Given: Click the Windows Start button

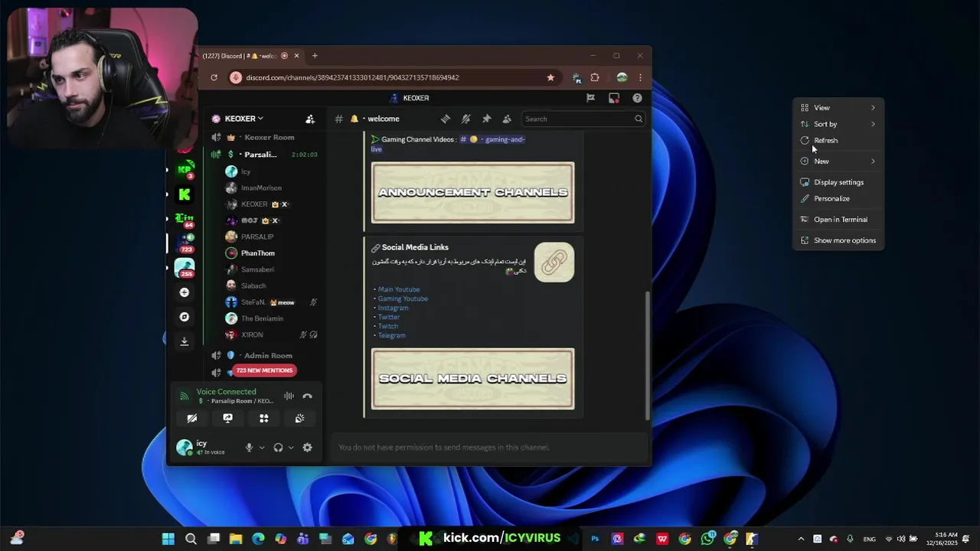Looking at the screenshot, I should click(168, 539).
